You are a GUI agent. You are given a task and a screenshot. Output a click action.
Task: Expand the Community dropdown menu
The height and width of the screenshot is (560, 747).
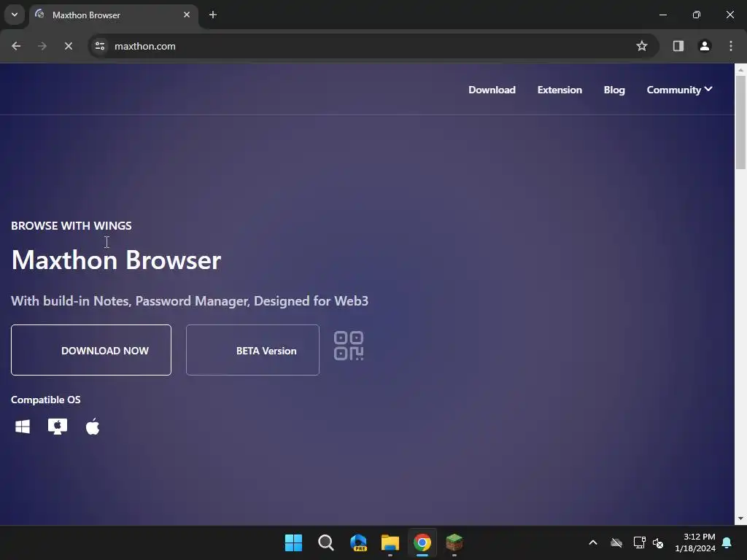(679, 90)
